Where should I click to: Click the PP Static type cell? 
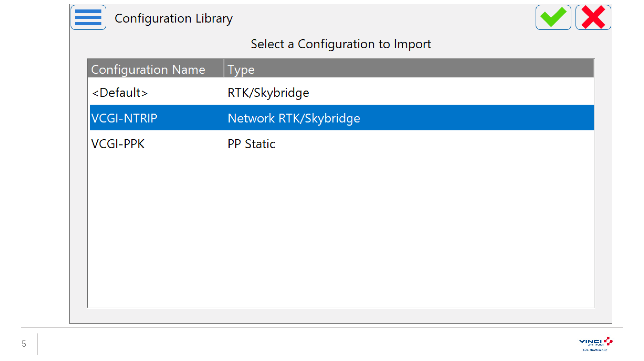[251, 144]
